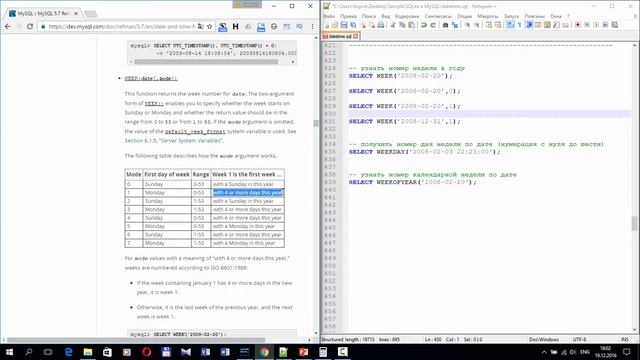Open Макросы menu in Notepad++
The width and height of the screenshot is (640, 360).
pos(488,16)
